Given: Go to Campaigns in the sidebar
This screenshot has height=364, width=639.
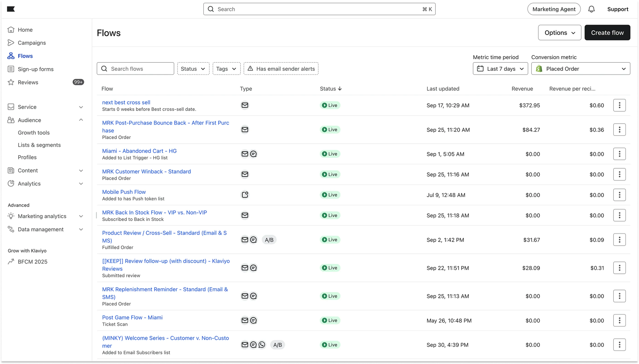Looking at the screenshot, I should [32, 43].
